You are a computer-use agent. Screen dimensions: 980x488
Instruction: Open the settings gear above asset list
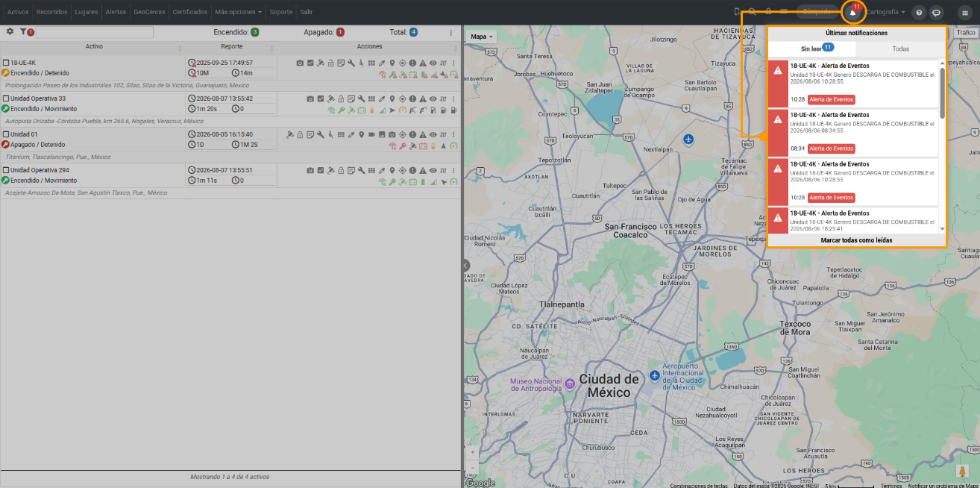(x=10, y=32)
